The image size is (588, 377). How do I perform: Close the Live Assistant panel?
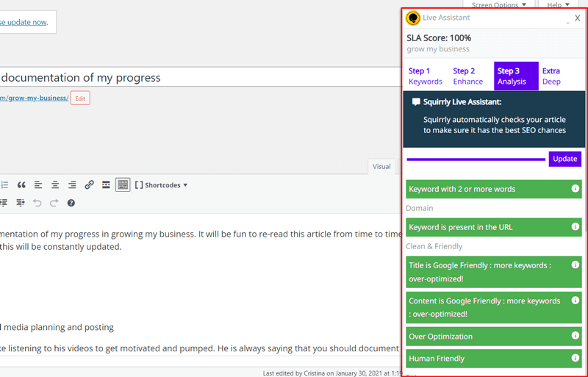click(x=578, y=18)
